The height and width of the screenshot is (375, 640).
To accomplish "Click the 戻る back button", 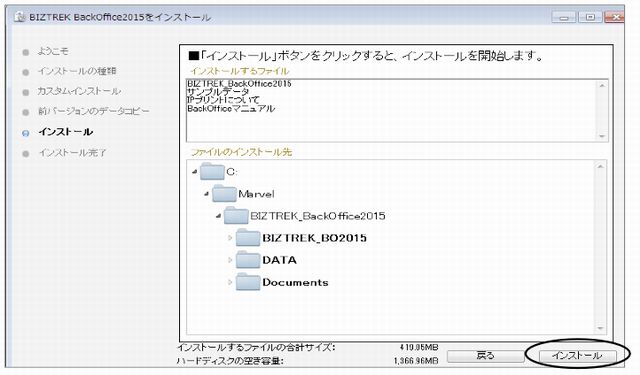I will tap(485, 355).
